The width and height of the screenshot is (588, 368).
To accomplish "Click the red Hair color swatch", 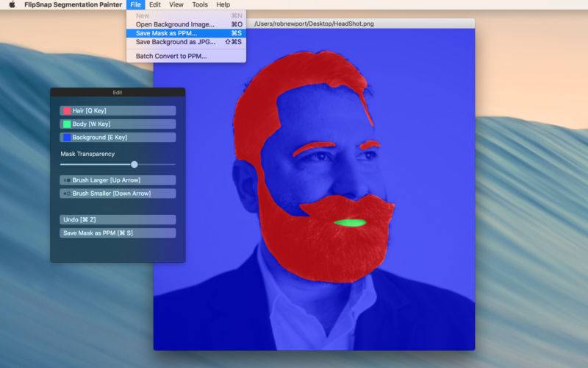I will pyautogui.click(x=67, y=110).
